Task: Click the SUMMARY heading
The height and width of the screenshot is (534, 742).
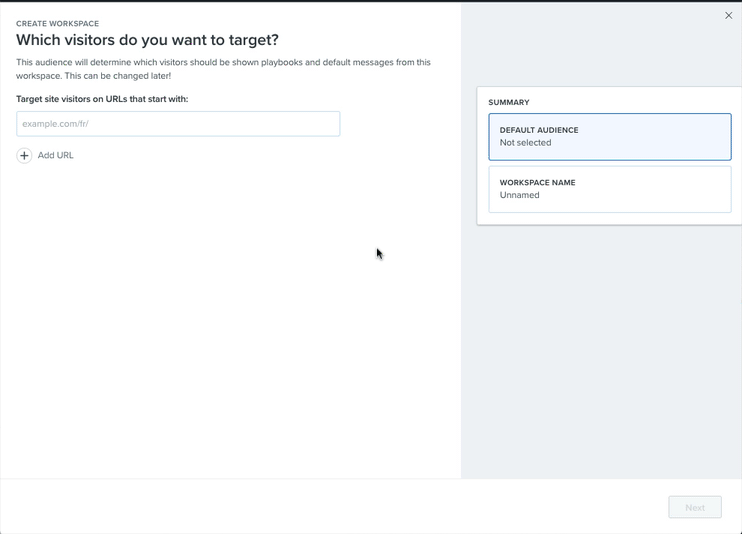Action: (x=509, y=102)
